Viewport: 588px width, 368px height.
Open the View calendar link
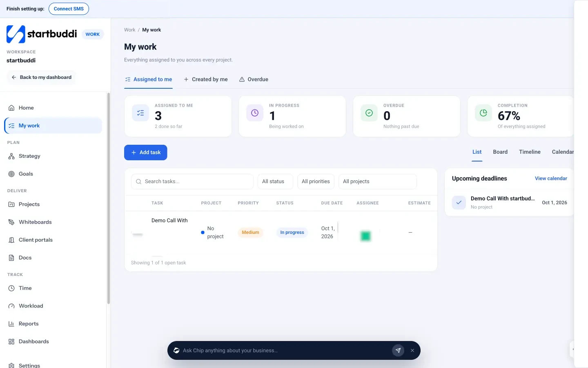[x=551, y=179]
